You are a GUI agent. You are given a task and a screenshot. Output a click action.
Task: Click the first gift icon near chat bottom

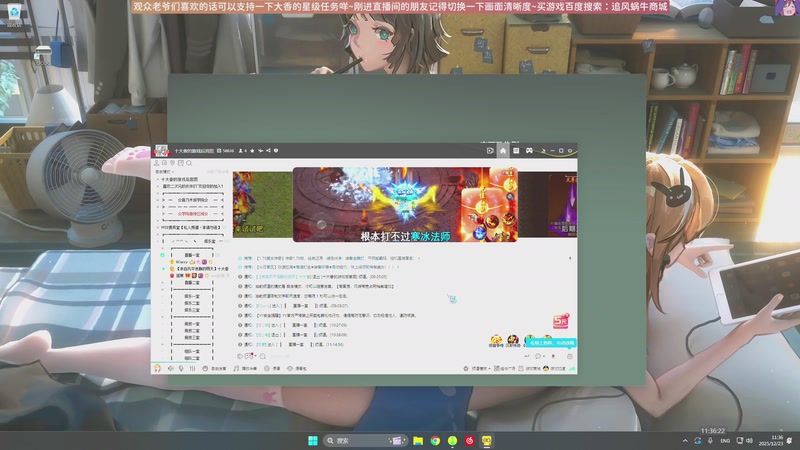tap(495, 340)
